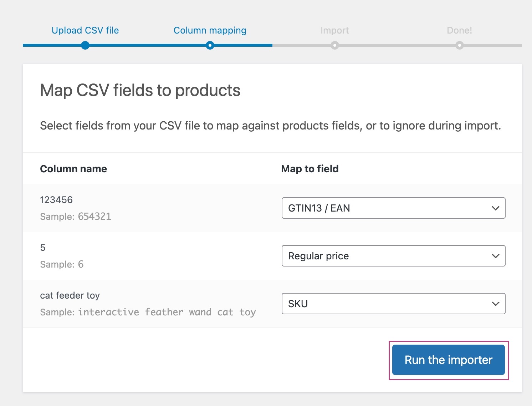Click the Map CSV fields to products heading
This screenshot has width=532, height=406.
point(140,90)
